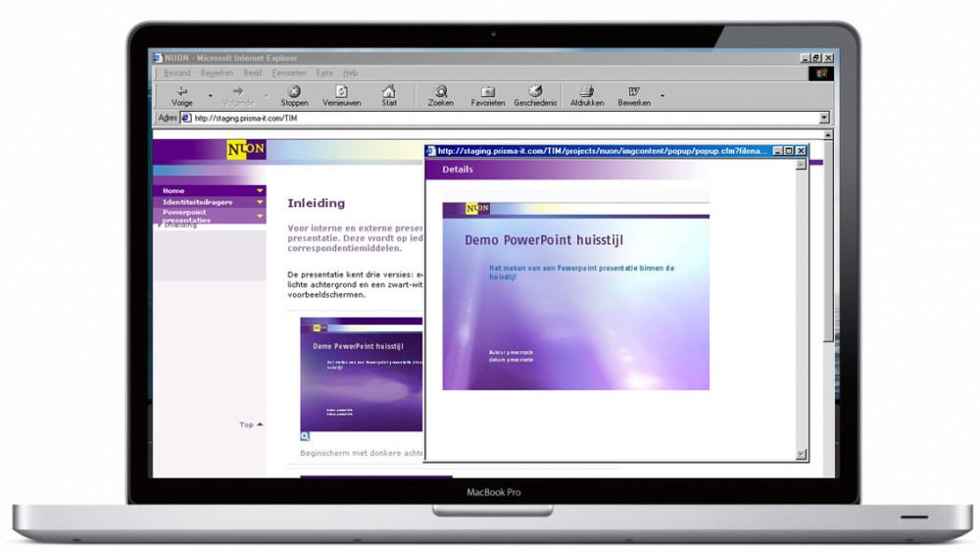The height and width of the screenshot is (552, 980).
Task: Click popup scrollbar up arrow
Action: pyautogui.click(x=802, y=165)
